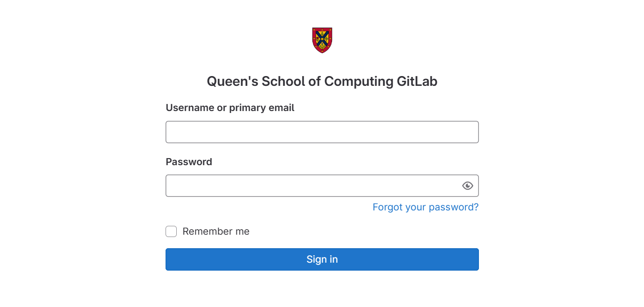Submit the login form with Sign in

322,259
